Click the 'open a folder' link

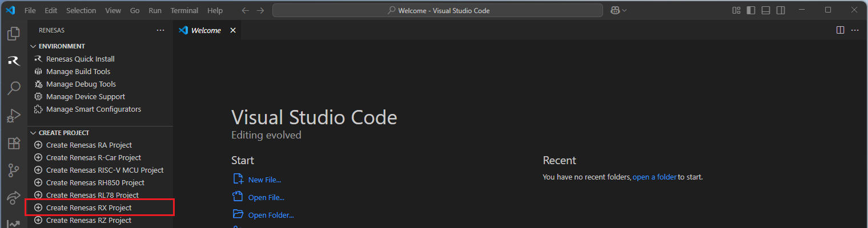click(x=654, y=177)
